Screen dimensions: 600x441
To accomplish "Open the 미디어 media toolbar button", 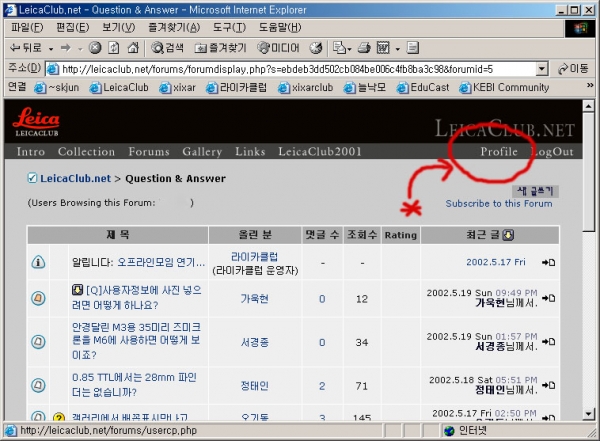I will [278, 48].
